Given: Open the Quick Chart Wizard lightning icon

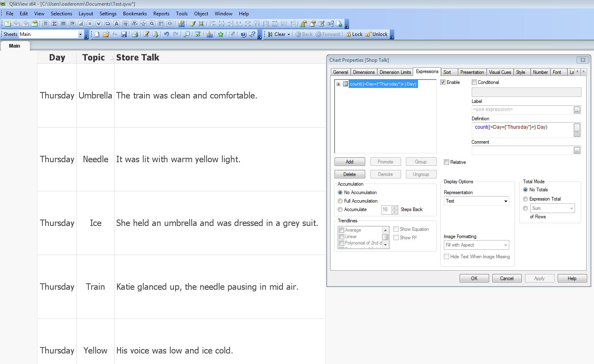Looking at the screenshot, I should pos(209,34).
